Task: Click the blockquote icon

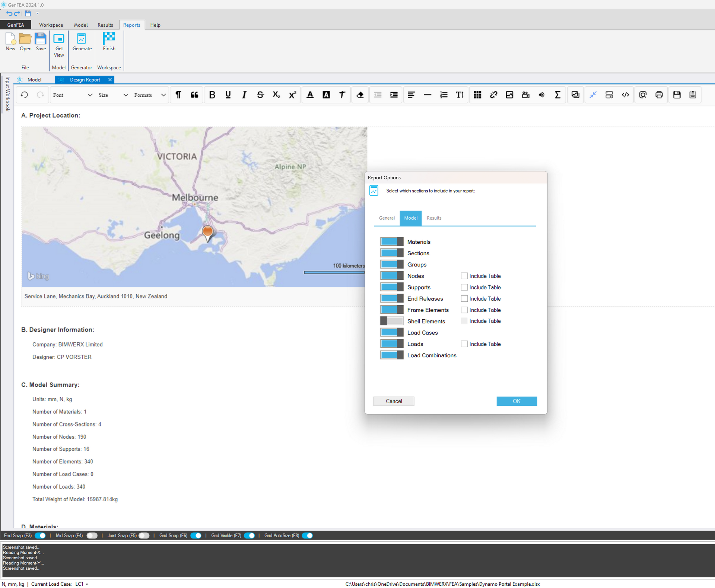Action: (x=194, y=95)
